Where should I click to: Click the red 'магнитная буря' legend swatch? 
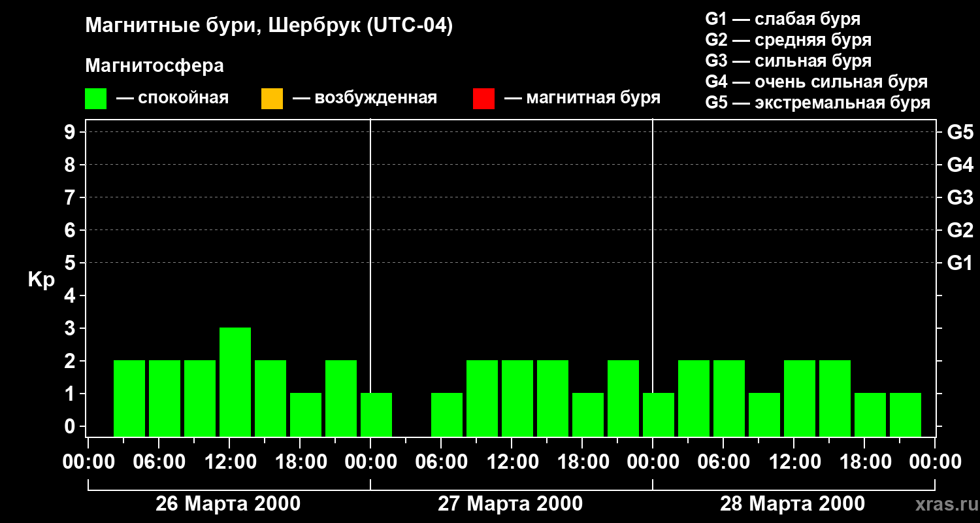[483, 99]
